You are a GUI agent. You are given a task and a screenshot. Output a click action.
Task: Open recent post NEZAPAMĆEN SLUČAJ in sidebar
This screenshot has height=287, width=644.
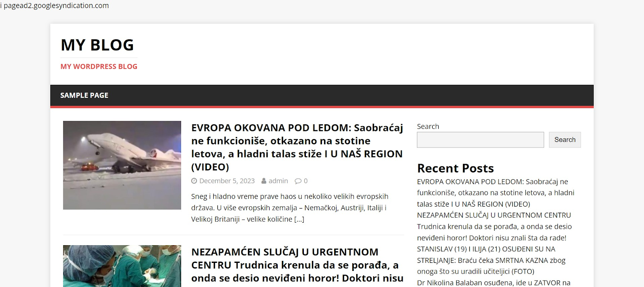494,227
